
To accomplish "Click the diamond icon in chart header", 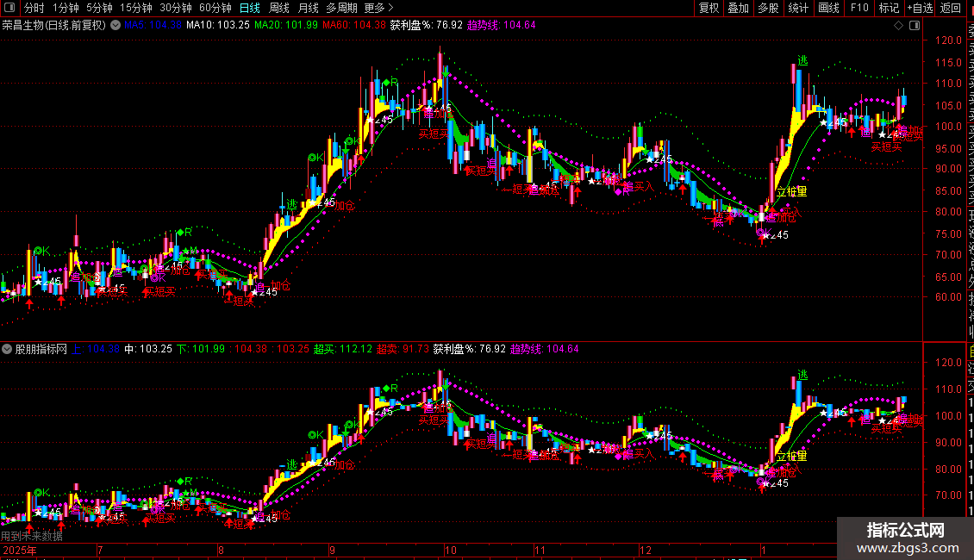I will coord(898,26).
